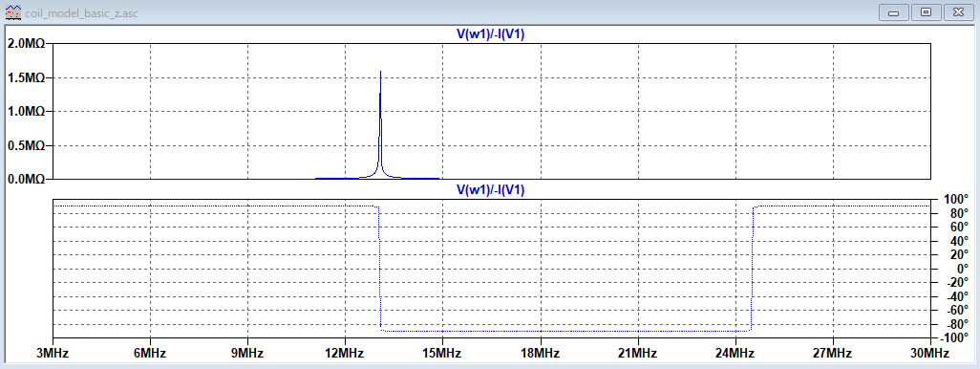Click the 1.5MΩ axis tick label
Viewport: 980px width, 369px height.
[x=25, y=77]
